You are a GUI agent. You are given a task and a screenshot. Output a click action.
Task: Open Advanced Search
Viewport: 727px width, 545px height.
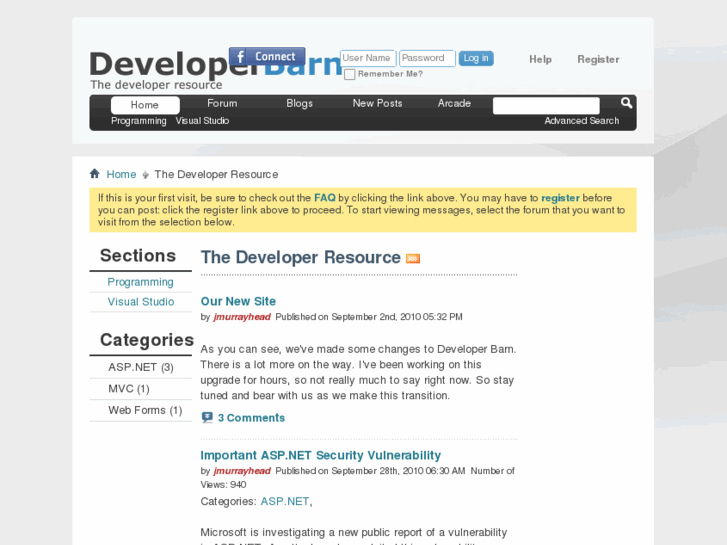581,121
